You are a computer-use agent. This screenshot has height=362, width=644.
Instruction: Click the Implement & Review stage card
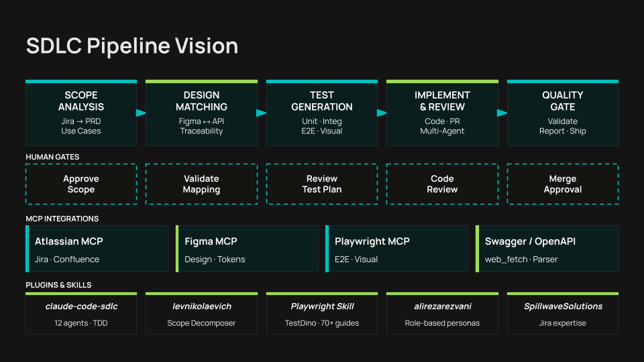(x=442, y=113)
